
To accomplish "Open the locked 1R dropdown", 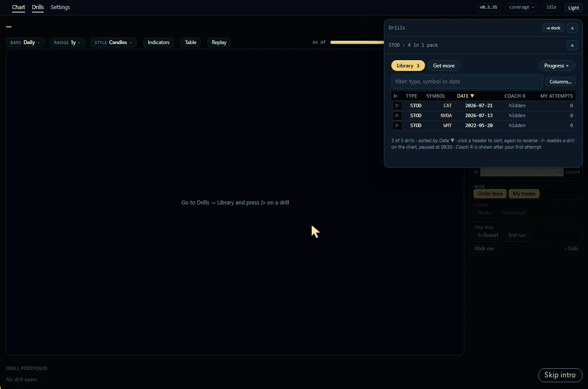I will click(522, 172).
